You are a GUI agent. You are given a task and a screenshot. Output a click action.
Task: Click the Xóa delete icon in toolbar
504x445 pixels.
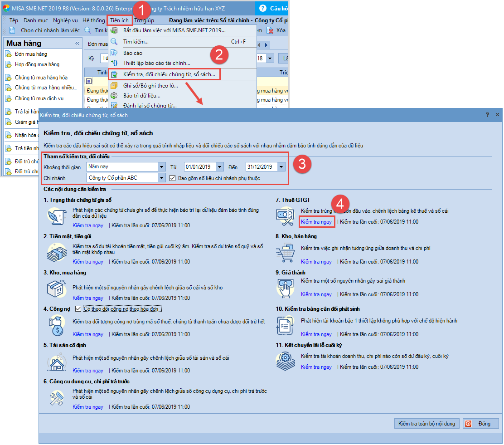[x=270, y=30]
